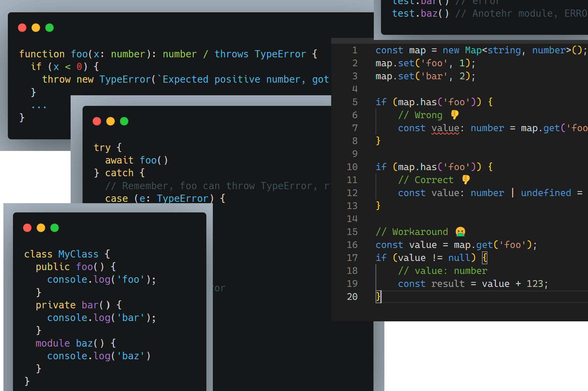Click the throw keyword in the foo function
Image resolution: width=588 pixels, height=391 pixels.
pos(56,79)
